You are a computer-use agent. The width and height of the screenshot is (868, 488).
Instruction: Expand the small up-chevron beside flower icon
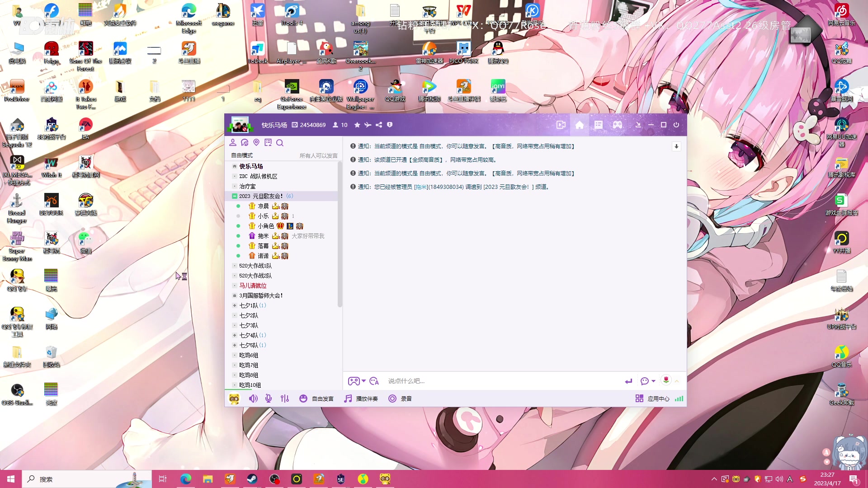click(677, 381)
